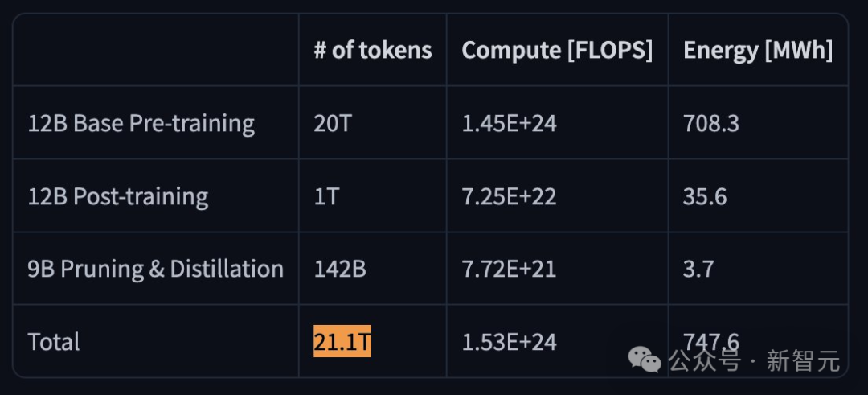The width and height of the screenshot is (868, 395).
Task: Click the 3.7 energy value
Action: (x=698, y=269)
